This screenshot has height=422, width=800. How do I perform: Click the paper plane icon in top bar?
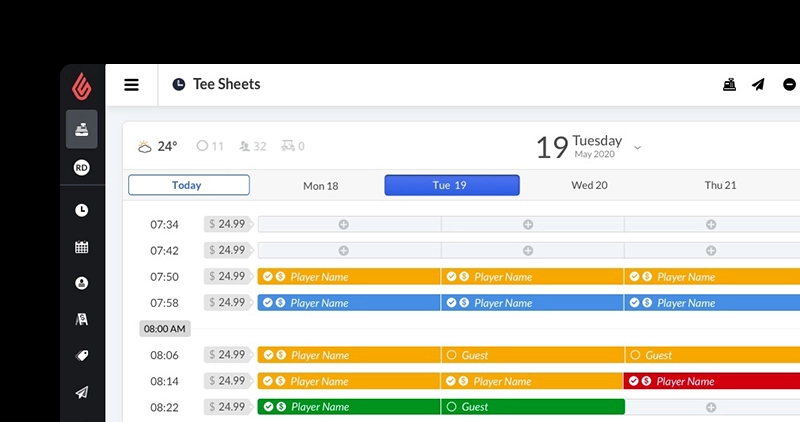pos(758,84)
